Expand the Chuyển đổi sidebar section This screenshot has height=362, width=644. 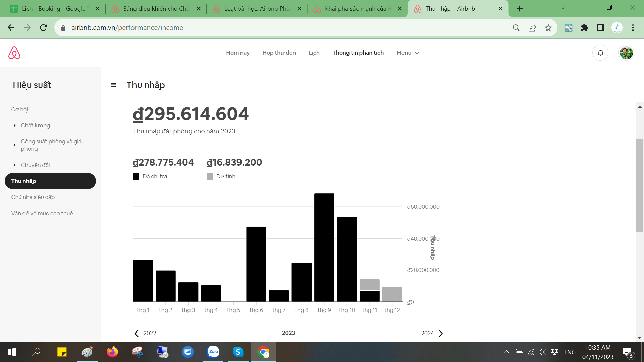point(35,165)
